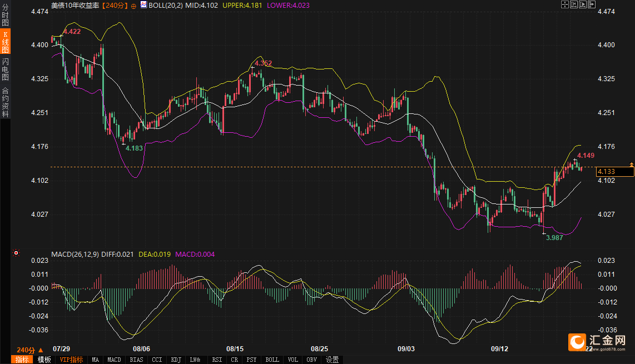Apply the OBV indicator
This screenshot has height=364, width=635.
(312, 360)
